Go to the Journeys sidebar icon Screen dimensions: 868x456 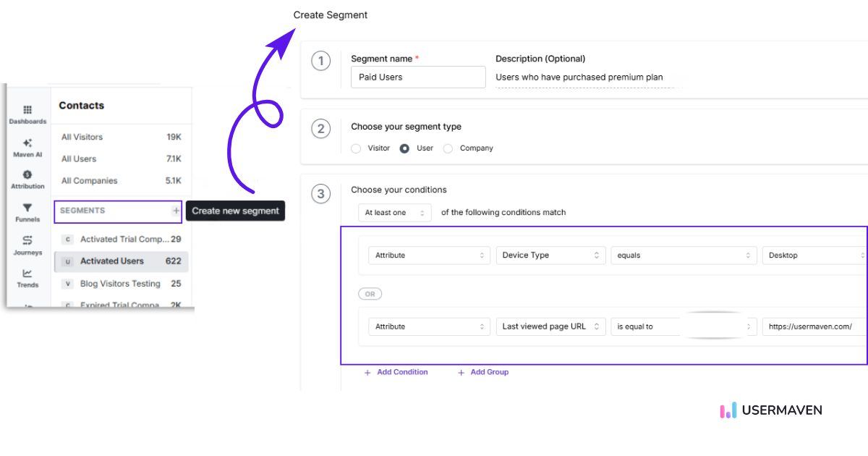click(27, 241)
